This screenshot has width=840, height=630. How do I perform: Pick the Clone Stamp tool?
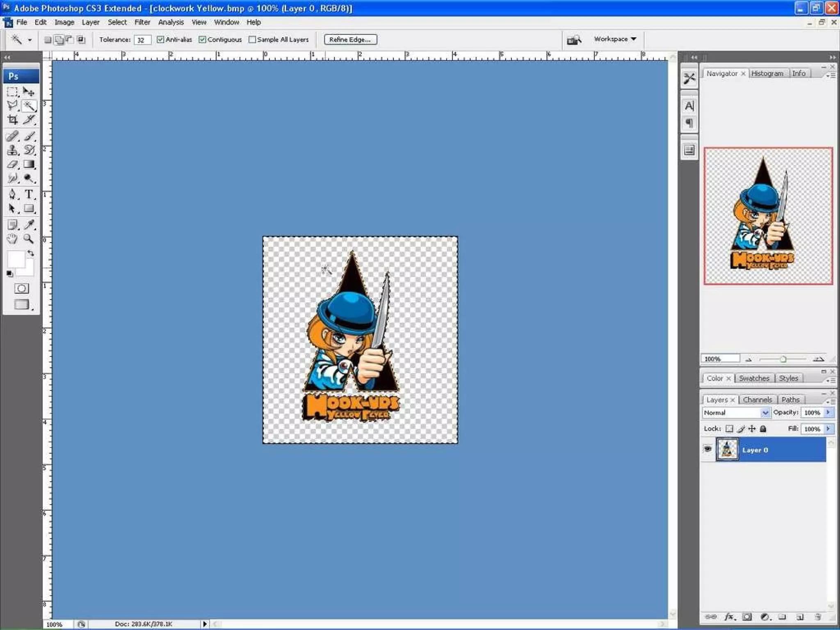[x=12, y=150]
